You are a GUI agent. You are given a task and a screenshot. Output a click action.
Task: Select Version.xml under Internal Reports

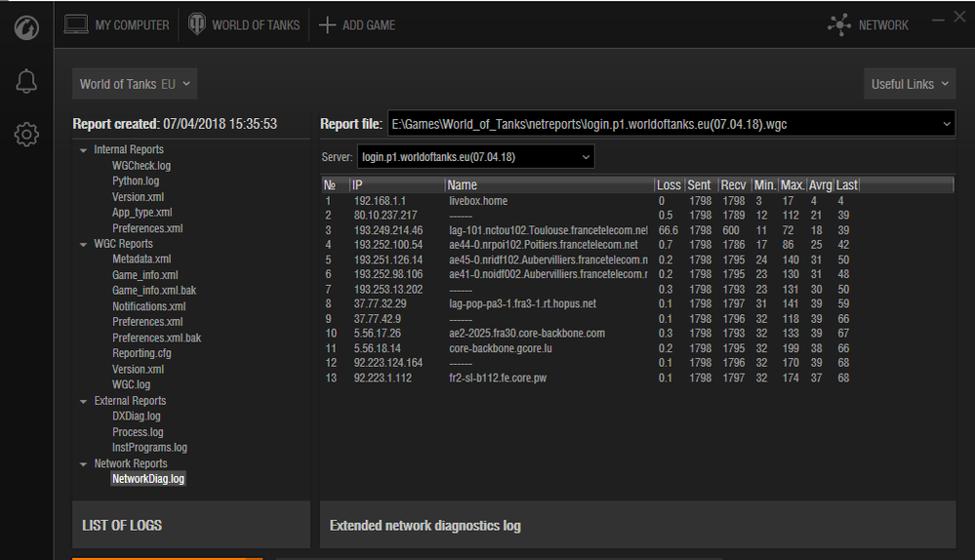pyautogui.click(x=138, y=196)
